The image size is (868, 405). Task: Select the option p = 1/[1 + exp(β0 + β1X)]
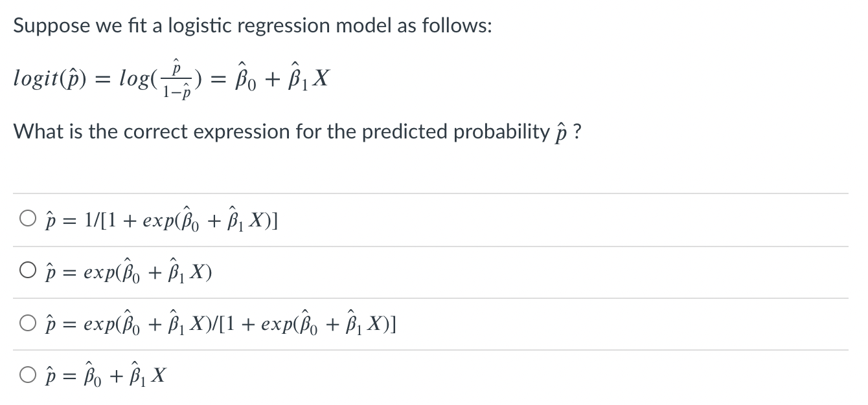27,219
